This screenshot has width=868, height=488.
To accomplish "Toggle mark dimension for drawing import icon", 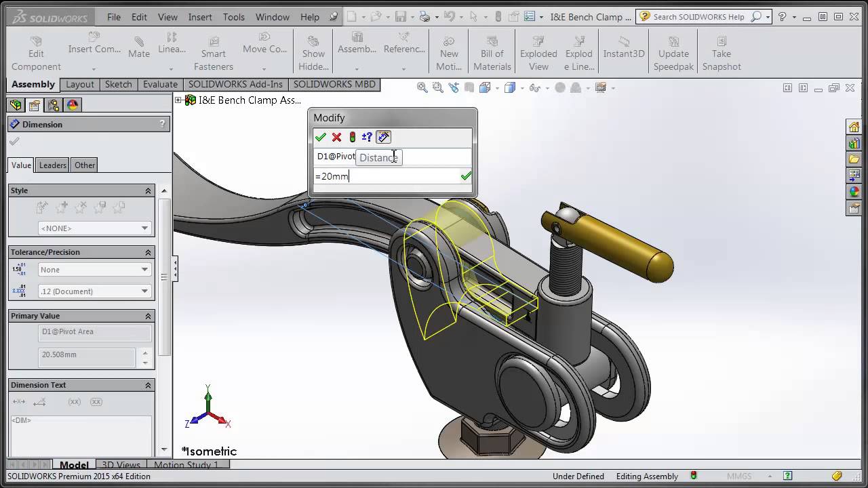I will (x=383, y=137).
